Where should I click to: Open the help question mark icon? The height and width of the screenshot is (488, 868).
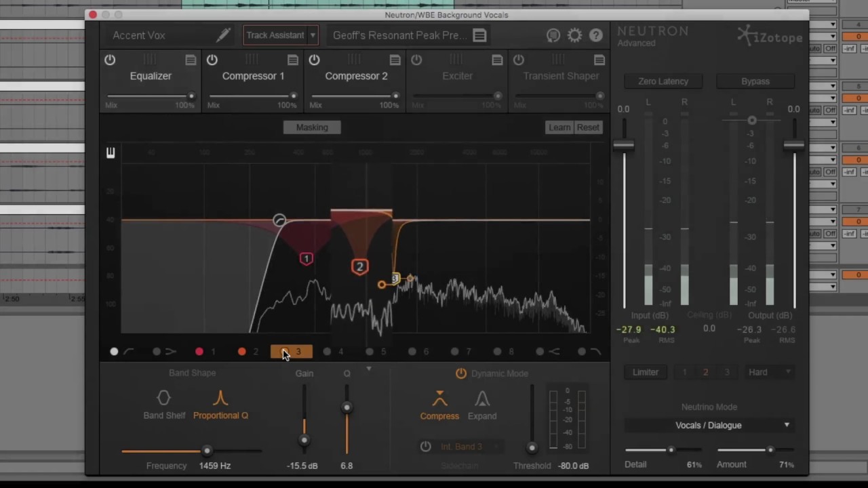click(596, 35)
